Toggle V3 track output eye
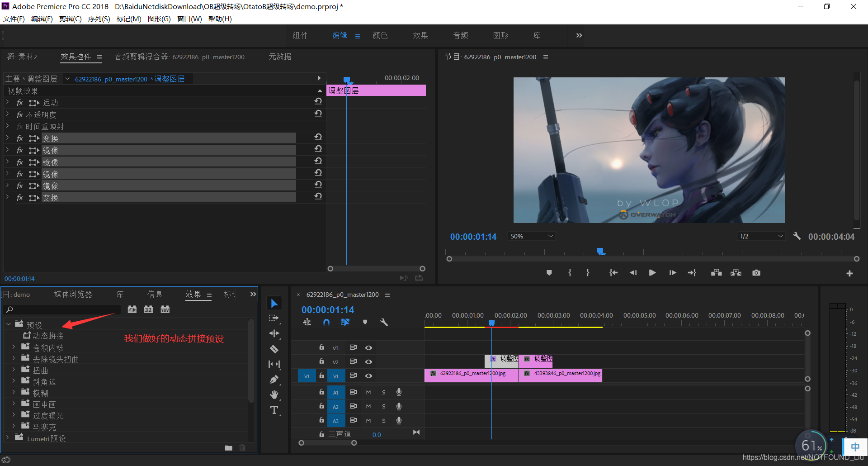Viewport: 868px width, 466px height. [x=369, y=348]
